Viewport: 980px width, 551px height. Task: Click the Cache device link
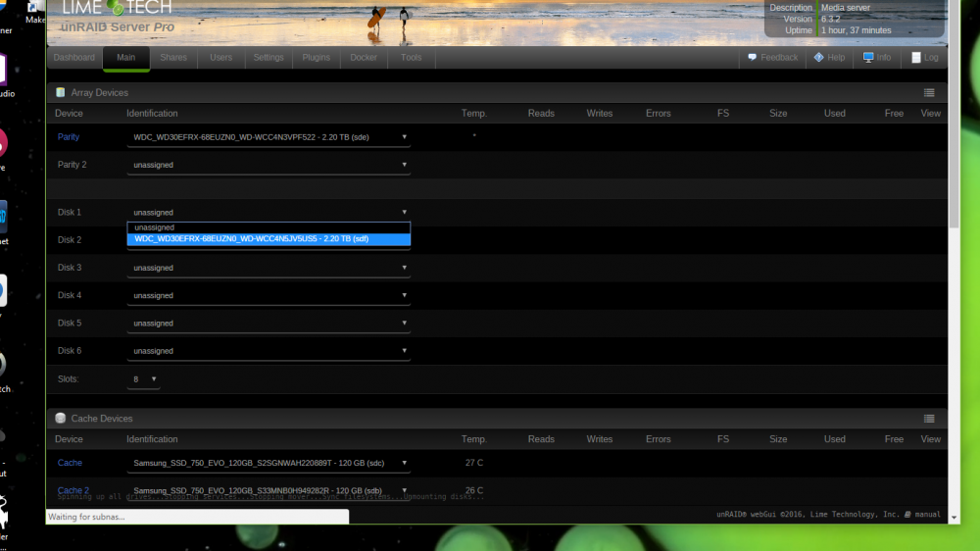tap(70, 463)
